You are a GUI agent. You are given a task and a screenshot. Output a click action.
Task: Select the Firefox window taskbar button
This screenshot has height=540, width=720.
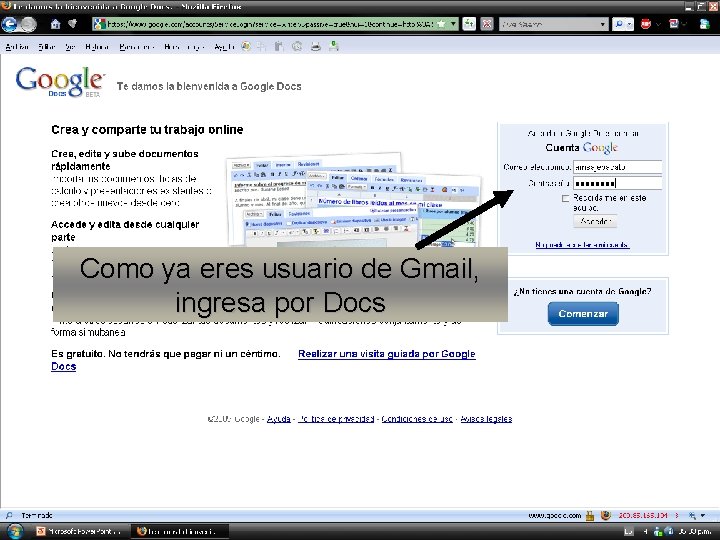180,531
